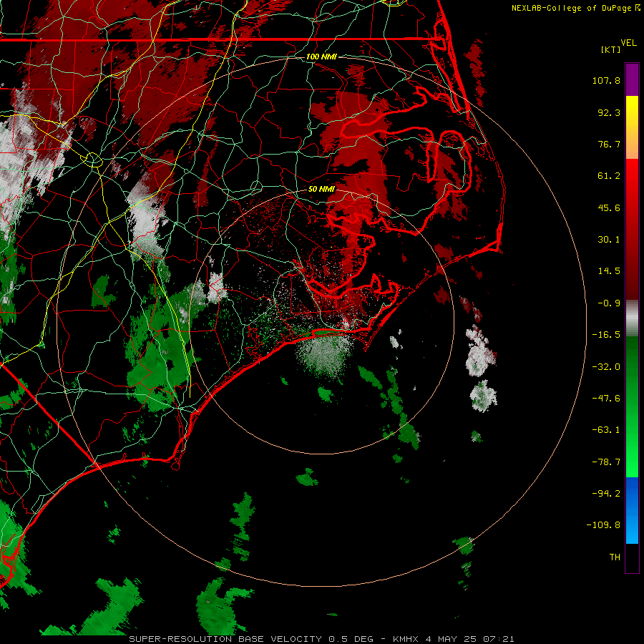Click the 30.1 scale value
Screen dimensions: 644x644
[609, 240]
